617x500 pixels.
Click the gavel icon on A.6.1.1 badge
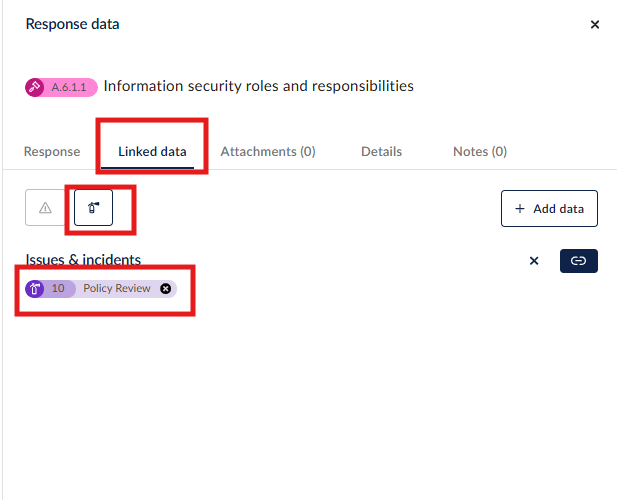pyautogui.click(x=35, y=87)
